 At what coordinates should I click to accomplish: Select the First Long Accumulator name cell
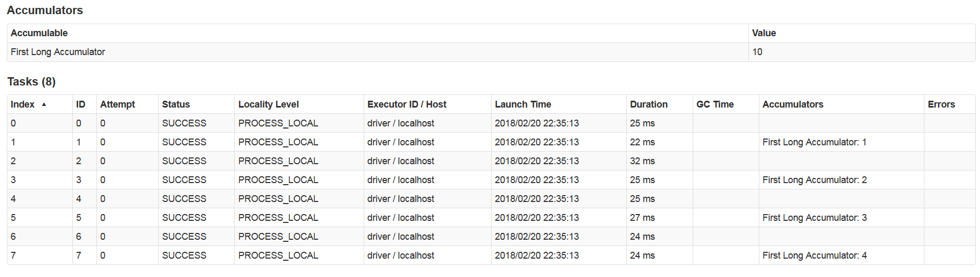pyautogui.click(x=58, y=52)
